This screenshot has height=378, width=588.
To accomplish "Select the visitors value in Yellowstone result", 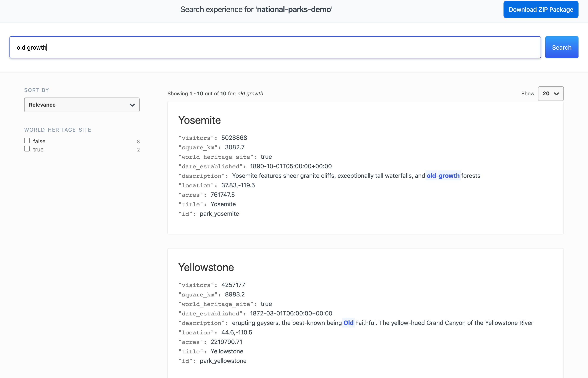I will [233, 285].
